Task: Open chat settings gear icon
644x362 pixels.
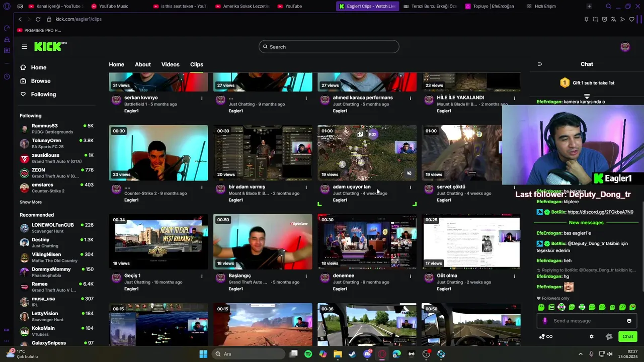Action: 592,337
